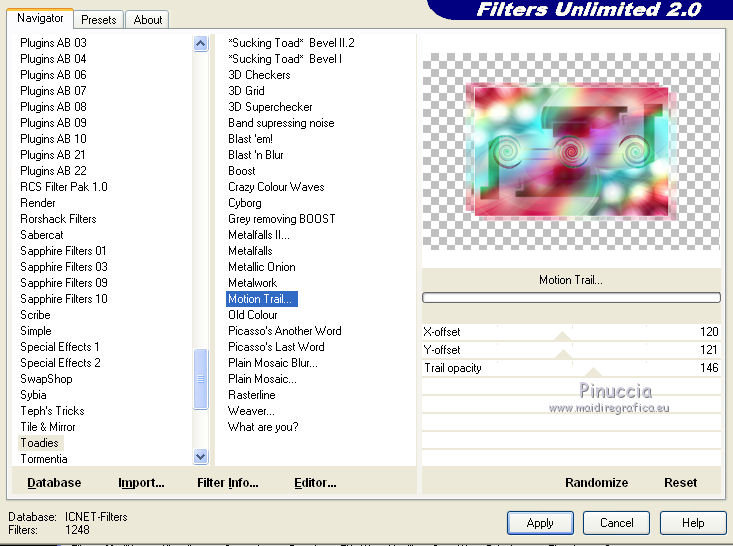Open Filter Info...

228,482
